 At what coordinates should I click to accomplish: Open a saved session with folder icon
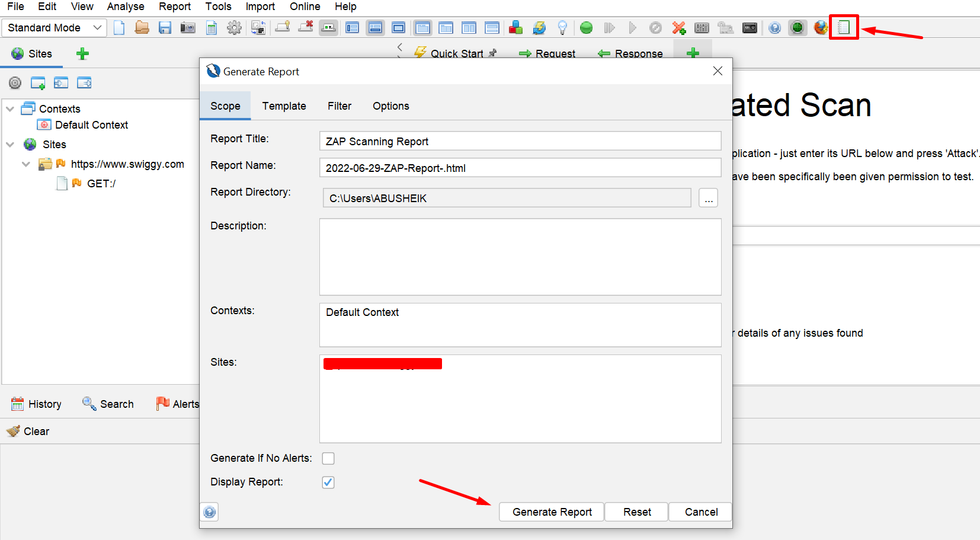click(x=142, y=28)
